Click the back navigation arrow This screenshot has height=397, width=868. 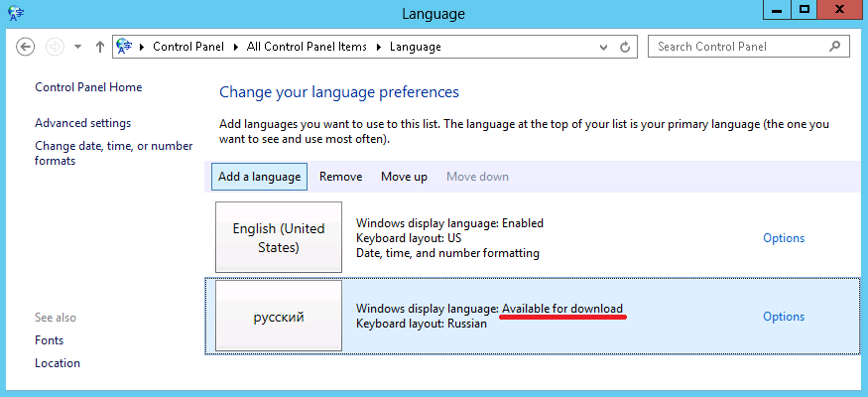point(27,47)
